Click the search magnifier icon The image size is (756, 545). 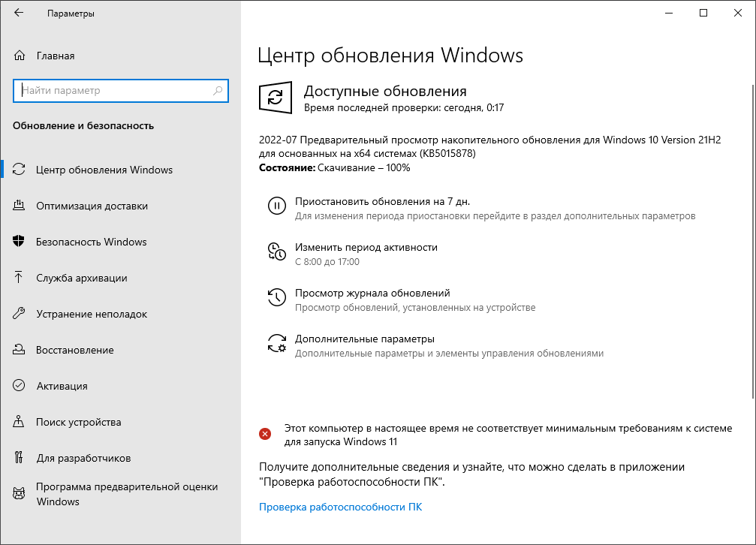point(218,91)
